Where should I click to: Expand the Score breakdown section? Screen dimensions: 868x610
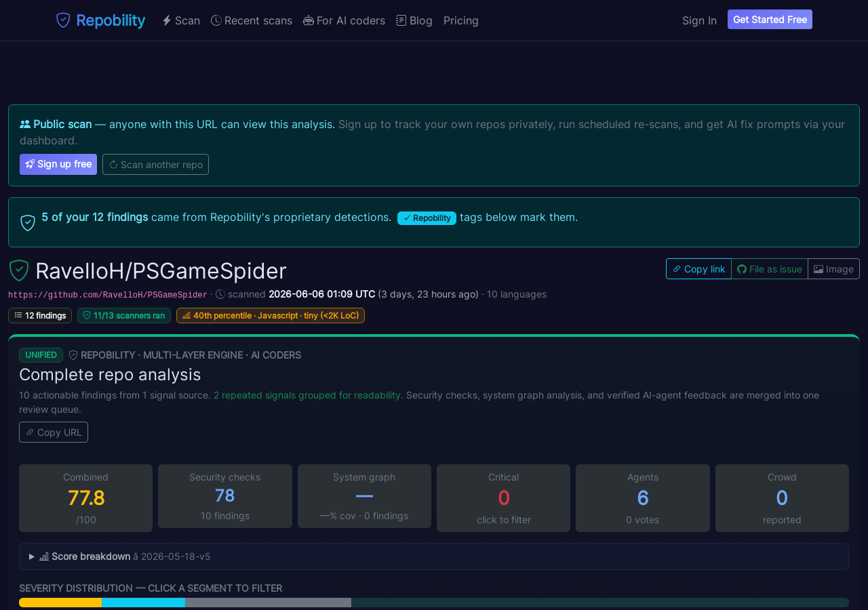(434, 556)
